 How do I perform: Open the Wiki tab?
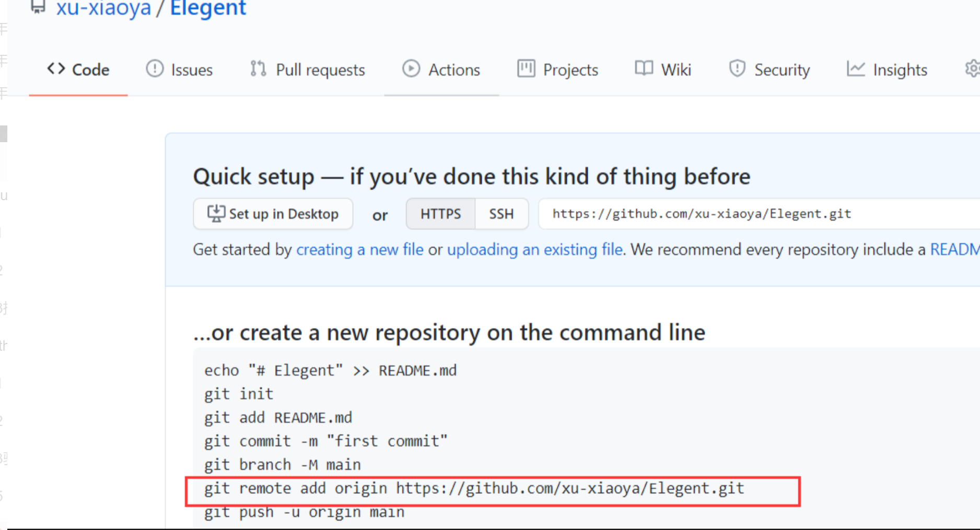pos(662,70)
